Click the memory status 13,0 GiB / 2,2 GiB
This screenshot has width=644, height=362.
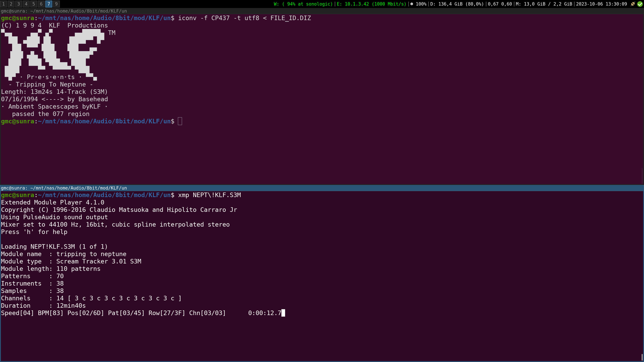click(544, 4)
